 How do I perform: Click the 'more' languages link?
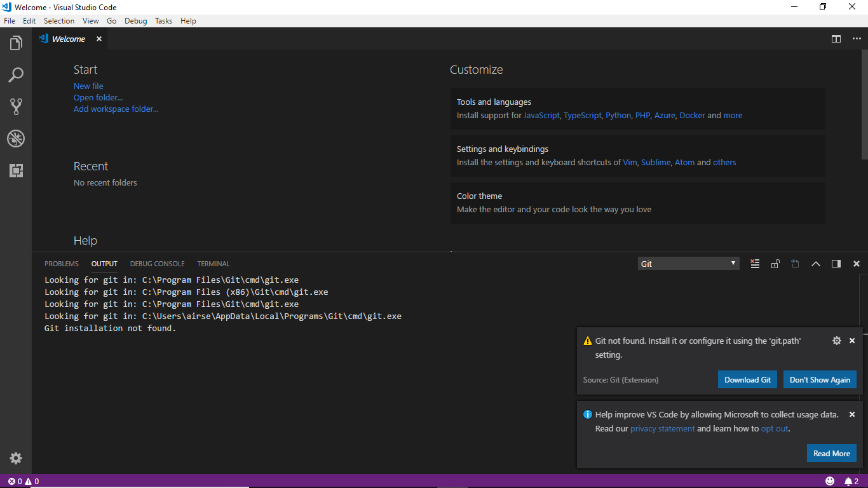coord(733,116)
